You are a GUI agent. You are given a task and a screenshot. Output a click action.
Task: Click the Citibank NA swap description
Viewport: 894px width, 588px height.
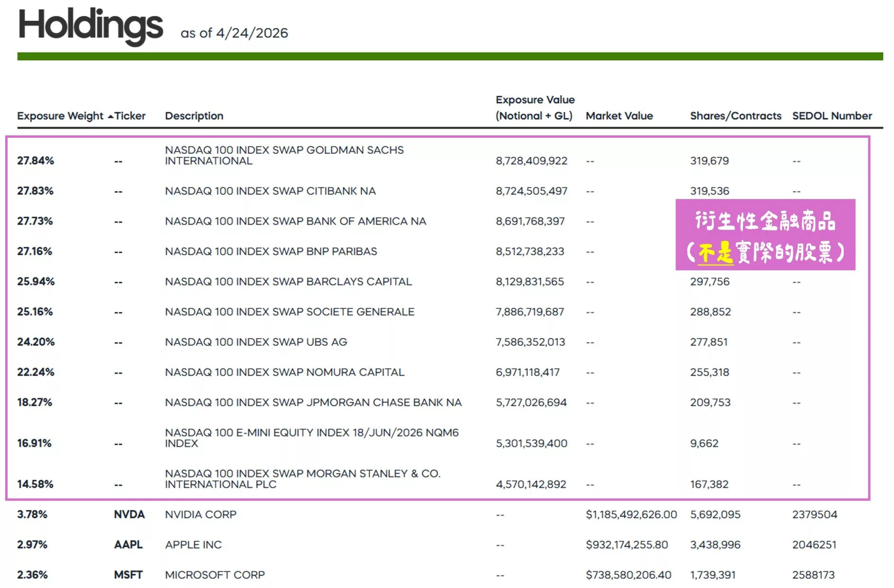[x=270, y=191]
